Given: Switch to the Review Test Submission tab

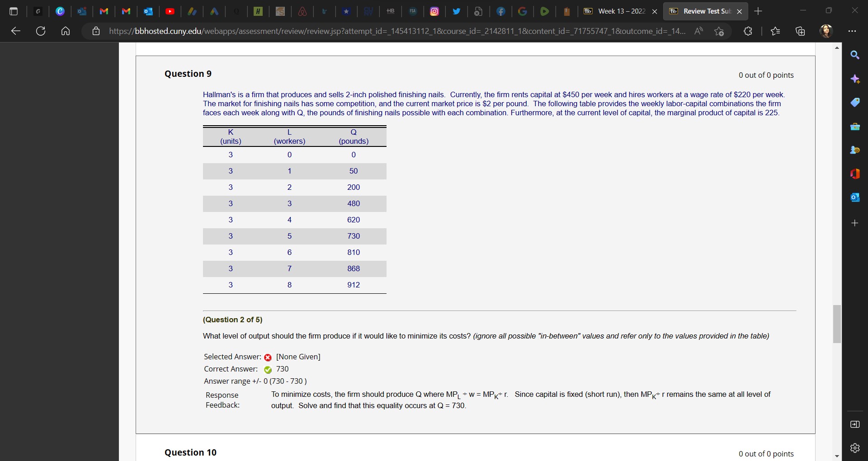Looking at the screenshot, I should pos(705,11).
